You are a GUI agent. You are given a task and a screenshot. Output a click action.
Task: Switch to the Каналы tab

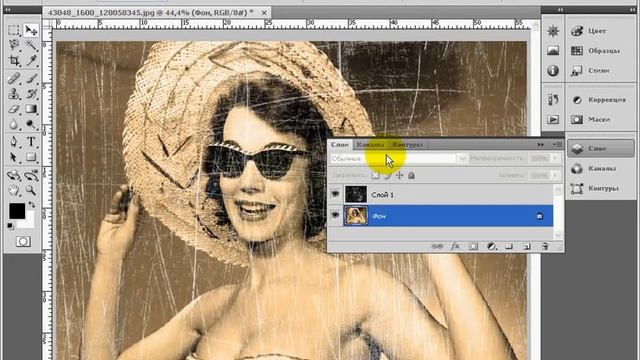370,144
